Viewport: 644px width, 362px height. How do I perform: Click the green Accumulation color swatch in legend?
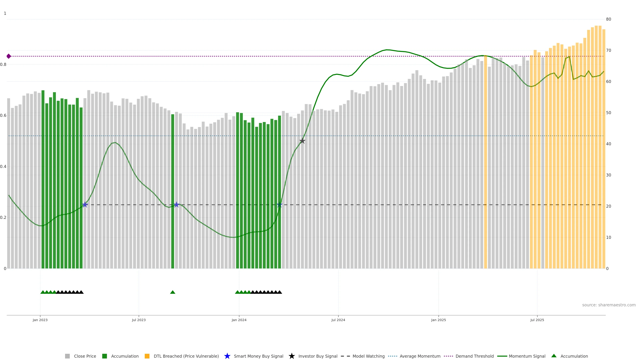tap(104, 356)
